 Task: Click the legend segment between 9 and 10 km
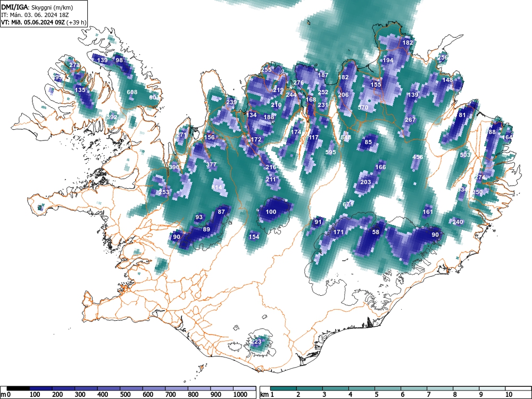point(492,388)
